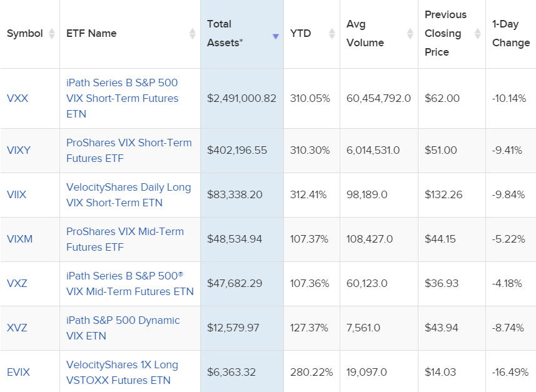
Task: Open the VXX symbol link
Action: pyautogui.click(x=18, y=98)
